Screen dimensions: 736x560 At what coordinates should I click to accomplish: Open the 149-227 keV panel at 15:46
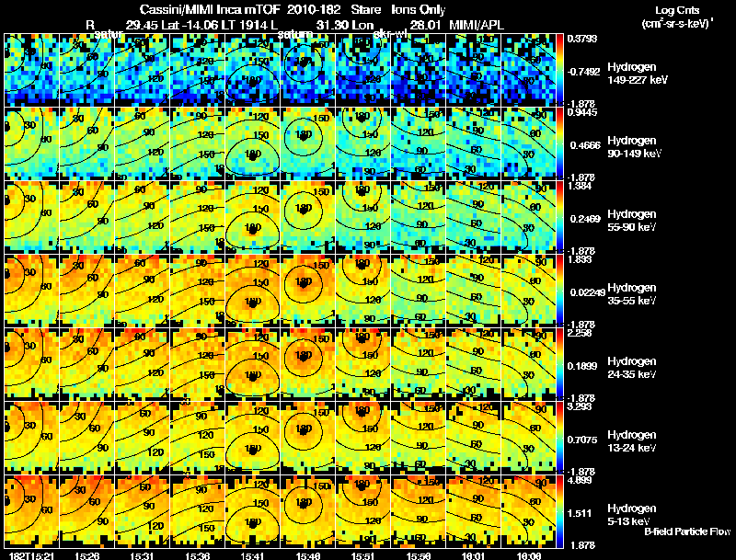[308, 70]
